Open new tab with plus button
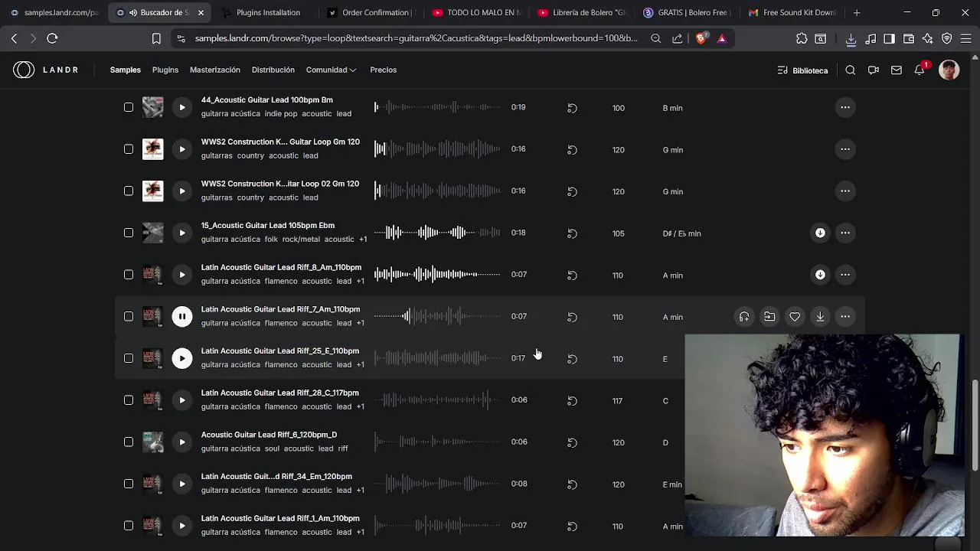 tap(857, 12)
